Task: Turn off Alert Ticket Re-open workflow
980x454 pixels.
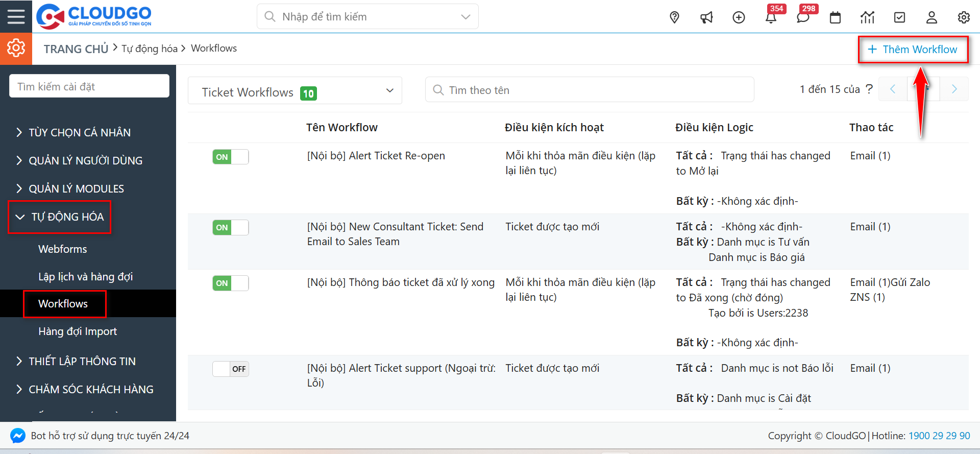Action: tap(231, 157)
